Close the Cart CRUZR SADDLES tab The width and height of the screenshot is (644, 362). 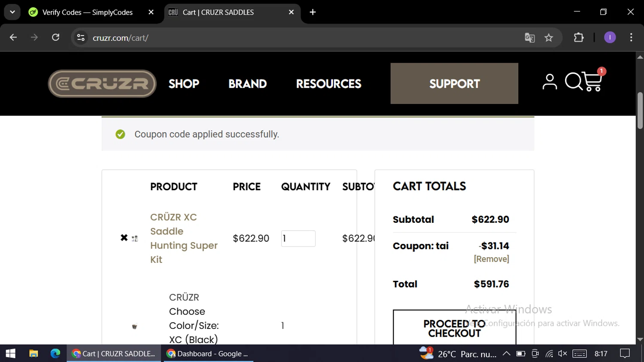291,12
